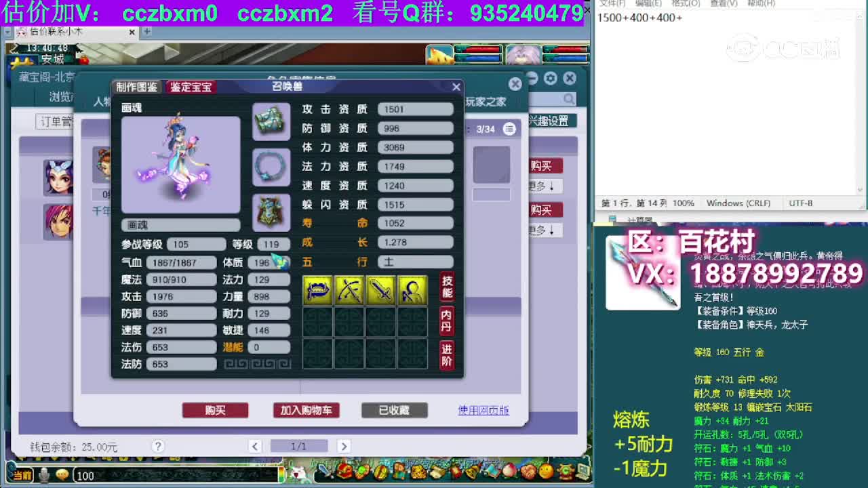Click the 1500+400+400+ text in Notepad
This screenshot has height=488, width=868.
(x=639, y=18)
